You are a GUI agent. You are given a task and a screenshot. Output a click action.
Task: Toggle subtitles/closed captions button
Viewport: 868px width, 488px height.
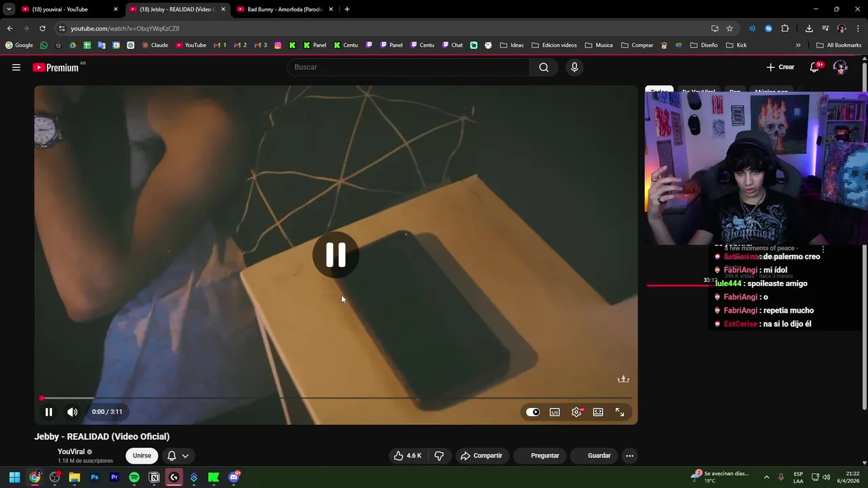coord(555,412)
